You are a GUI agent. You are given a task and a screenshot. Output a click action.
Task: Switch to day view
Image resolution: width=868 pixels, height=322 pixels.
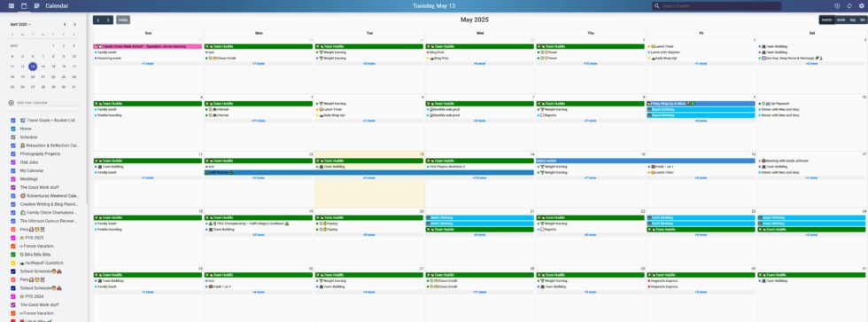[852, 20]
